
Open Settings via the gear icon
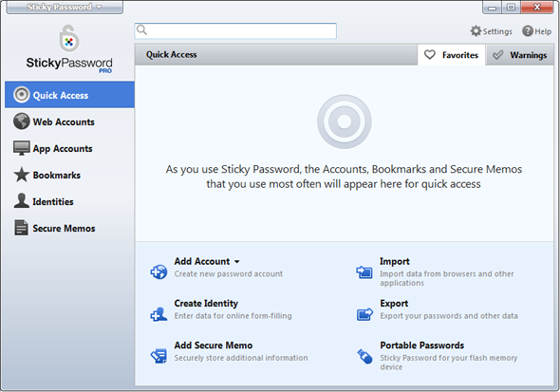pyautogui.click(x=476, y=31)
